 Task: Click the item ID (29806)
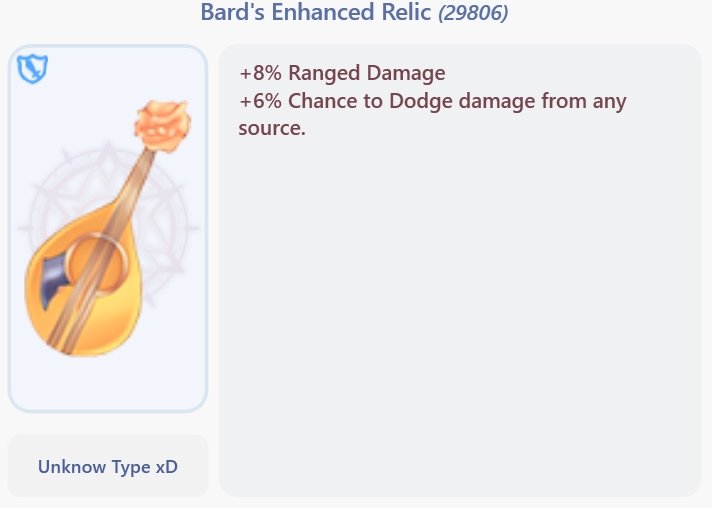coord(473,13)
